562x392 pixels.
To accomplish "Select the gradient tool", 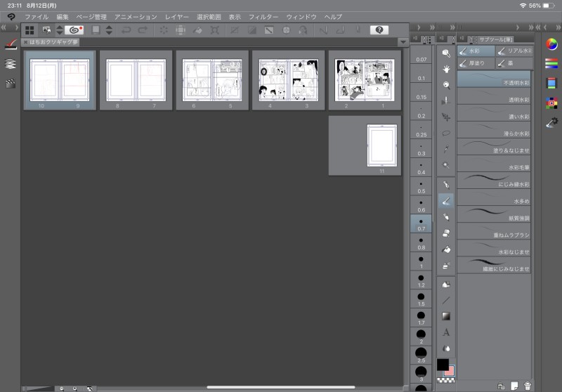I will [x=446, y=316].
